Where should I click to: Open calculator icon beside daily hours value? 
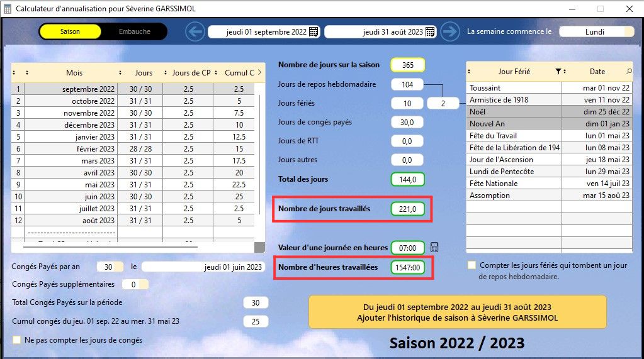click(x=434, y=247)
